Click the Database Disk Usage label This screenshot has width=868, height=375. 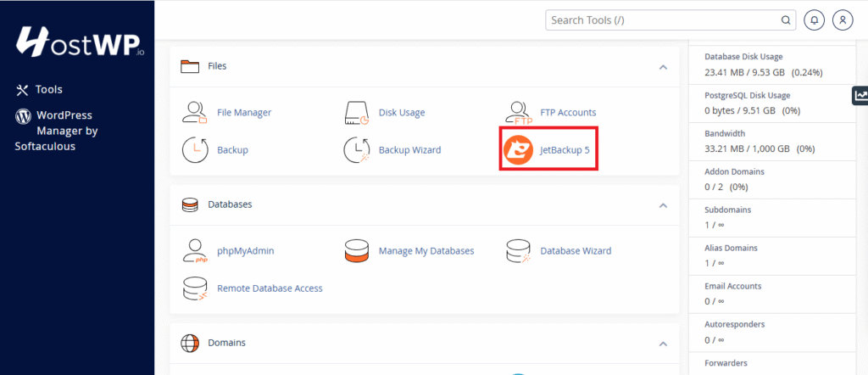[743, 57]
